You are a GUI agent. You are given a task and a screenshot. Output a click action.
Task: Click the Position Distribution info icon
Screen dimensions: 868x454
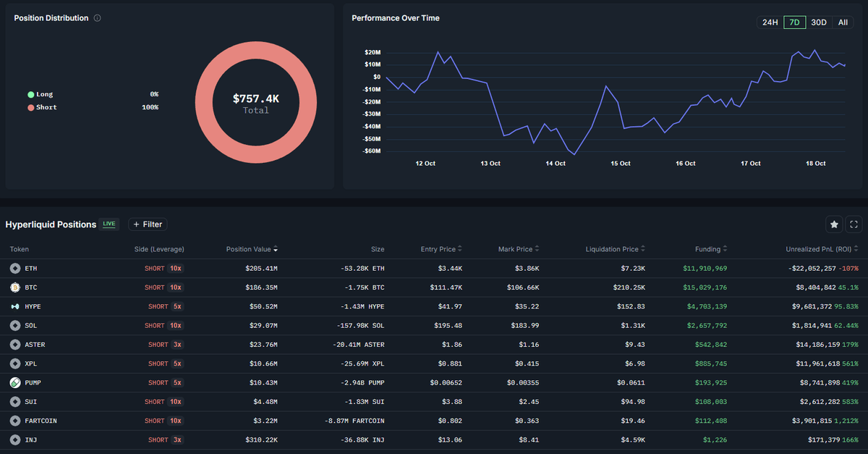(x=98, y=18)
